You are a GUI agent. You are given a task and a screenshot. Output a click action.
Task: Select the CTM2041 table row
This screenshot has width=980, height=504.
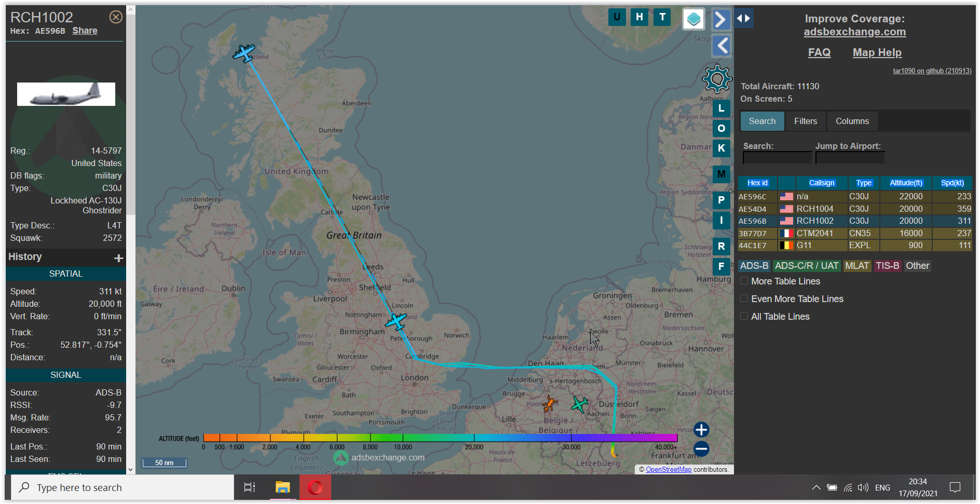point(855,233)
